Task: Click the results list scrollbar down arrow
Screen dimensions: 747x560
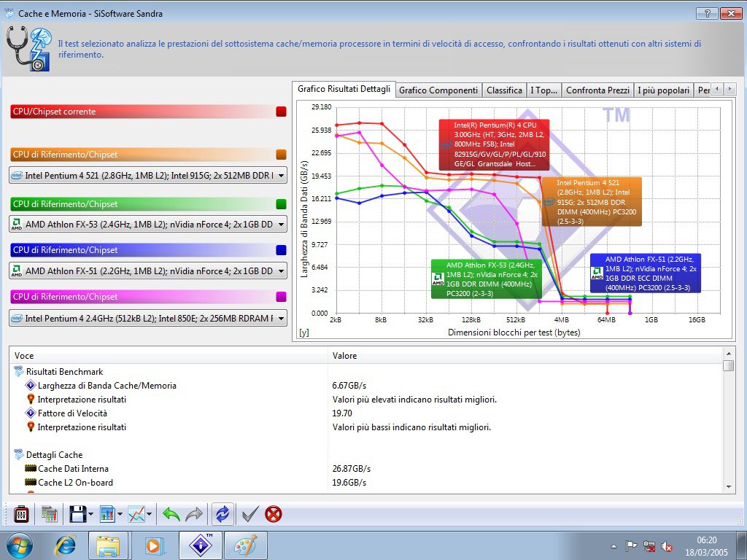Action: pos(728,486)
